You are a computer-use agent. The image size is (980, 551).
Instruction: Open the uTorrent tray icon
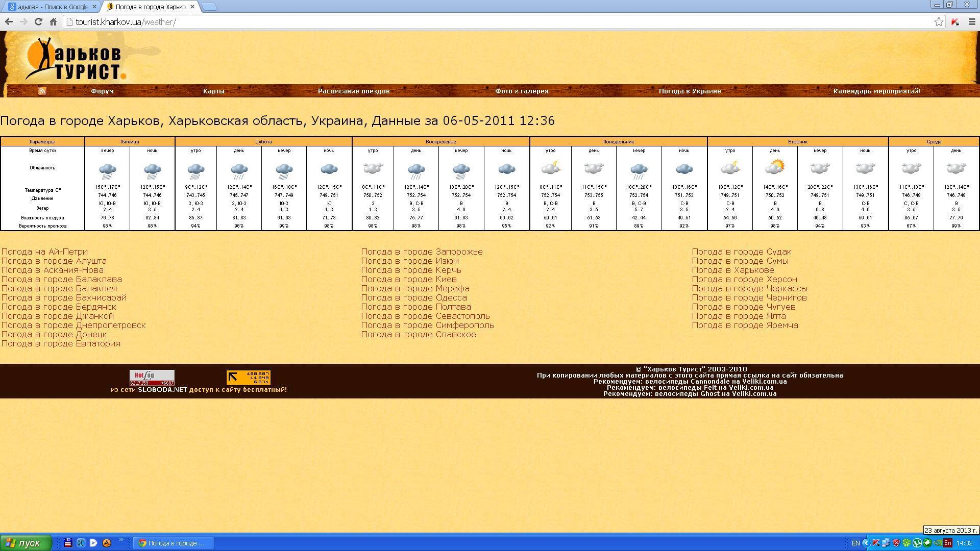click(x=917, y=543)
